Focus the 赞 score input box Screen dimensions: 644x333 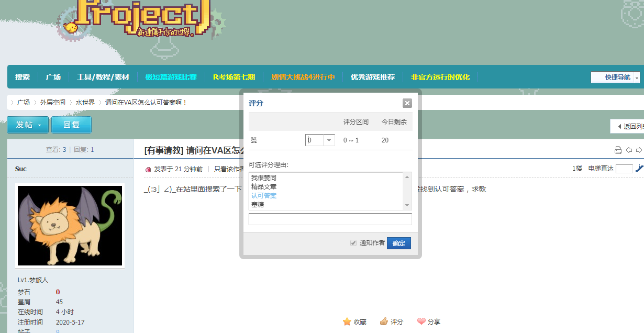(315, 140)
